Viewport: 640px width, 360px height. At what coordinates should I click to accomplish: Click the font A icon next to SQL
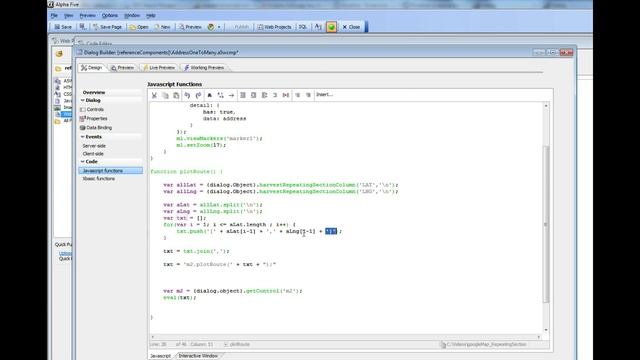click(318, 27)
